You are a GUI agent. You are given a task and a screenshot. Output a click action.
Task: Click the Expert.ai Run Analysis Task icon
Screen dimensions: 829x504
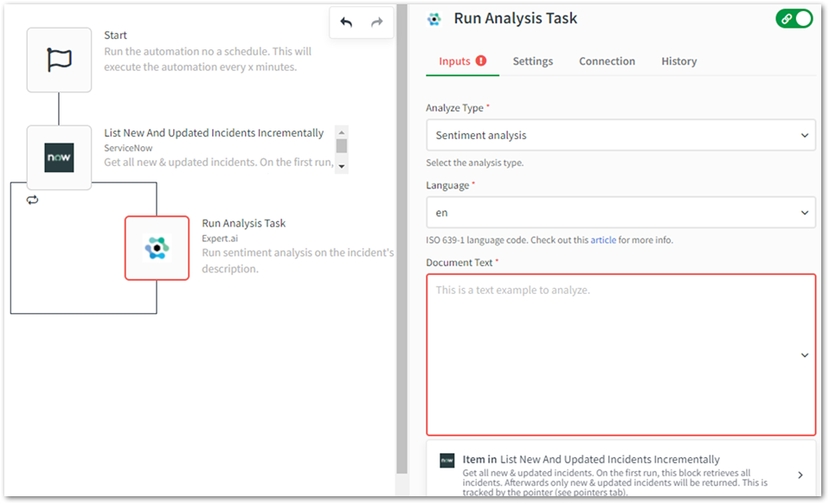tap(157, 248)
